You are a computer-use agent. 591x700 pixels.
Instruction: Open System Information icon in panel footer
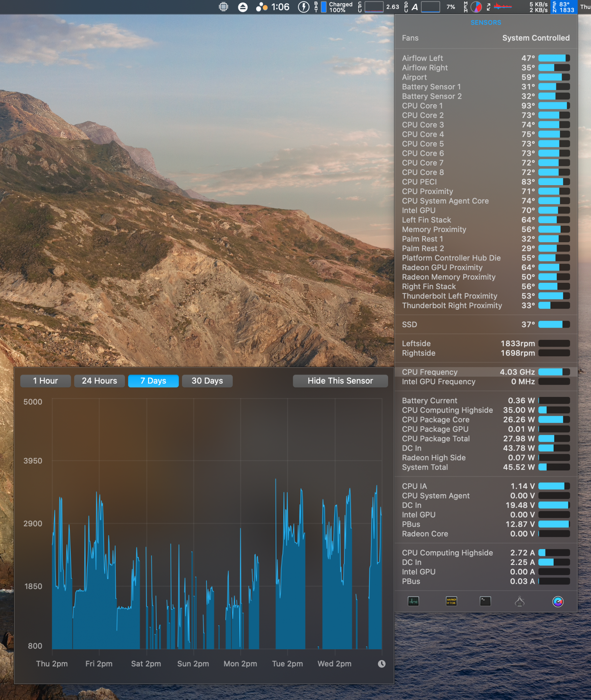tap(520, 601)
